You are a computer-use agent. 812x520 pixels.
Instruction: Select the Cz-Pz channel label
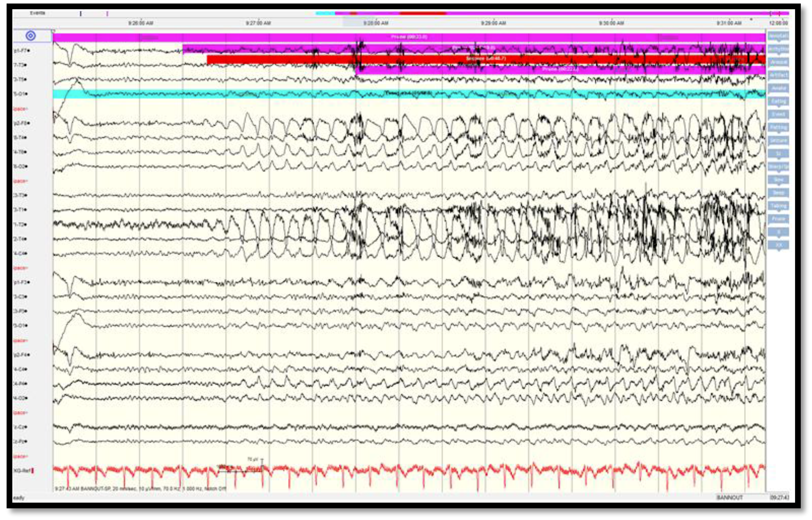pos(20,442)
